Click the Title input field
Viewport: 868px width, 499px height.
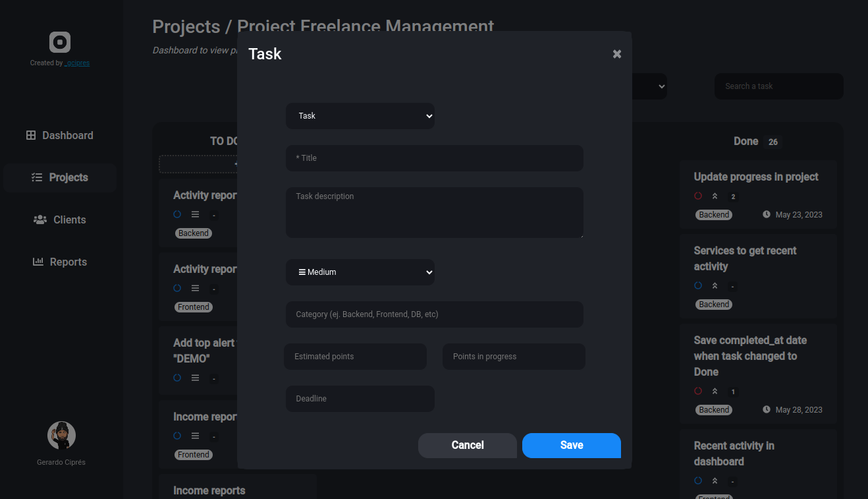tap(435, 158)
